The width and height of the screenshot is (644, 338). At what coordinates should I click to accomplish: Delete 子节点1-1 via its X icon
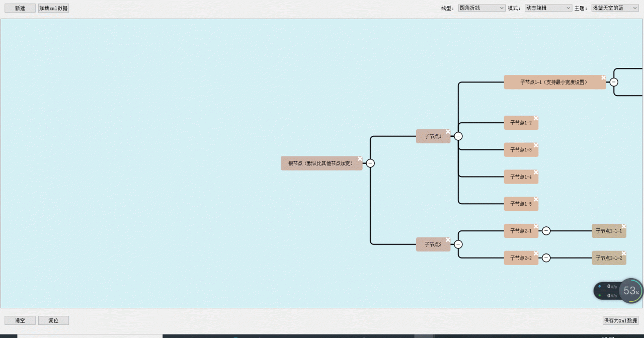point(603,77)
